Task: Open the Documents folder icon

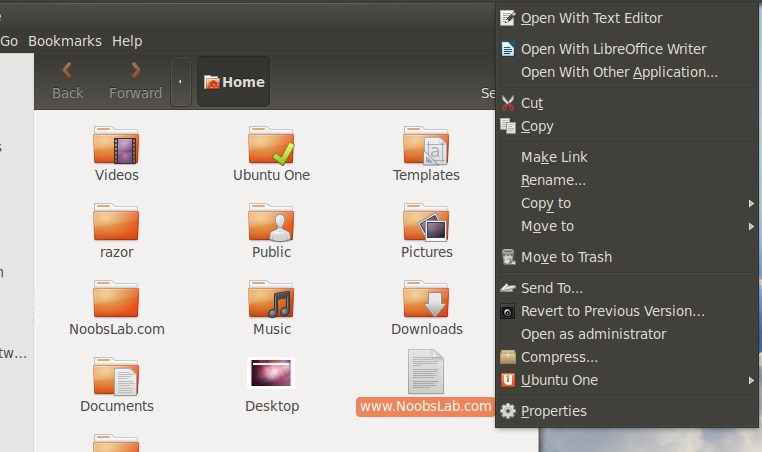Action: (116, 377)
